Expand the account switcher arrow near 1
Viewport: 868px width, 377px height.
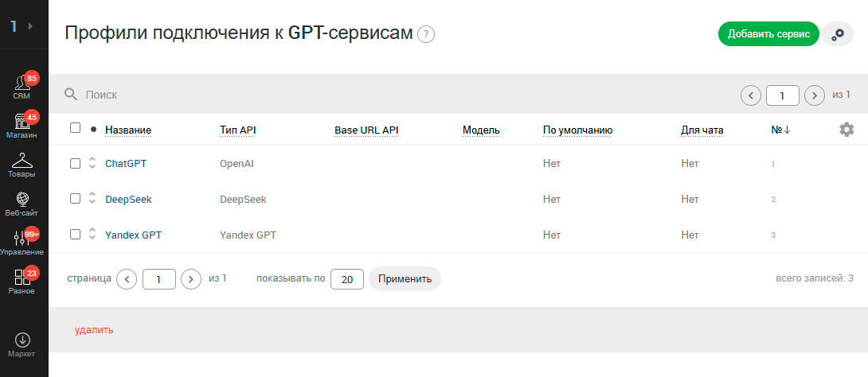click(31, 26)
